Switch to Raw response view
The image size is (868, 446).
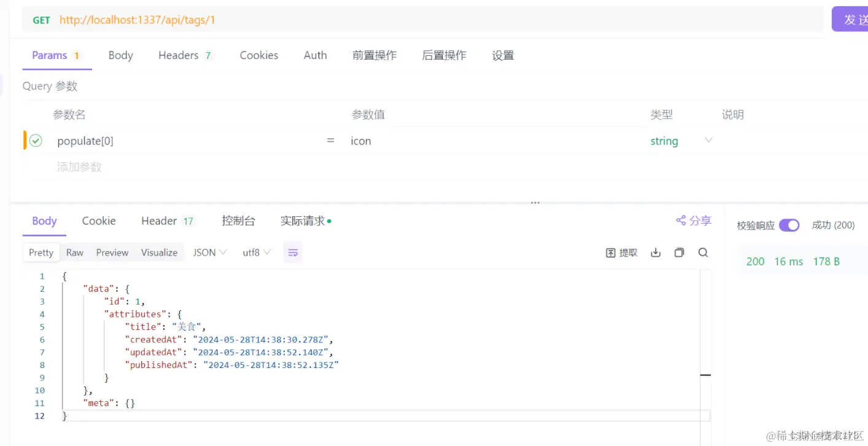75,252
